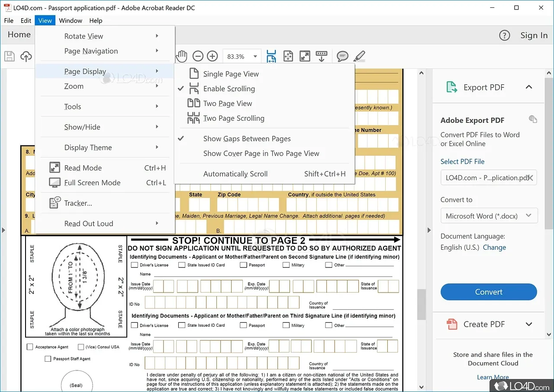Click the Upload to cloud icon
The height and width of the screenshot is (392, 554).
26,56
